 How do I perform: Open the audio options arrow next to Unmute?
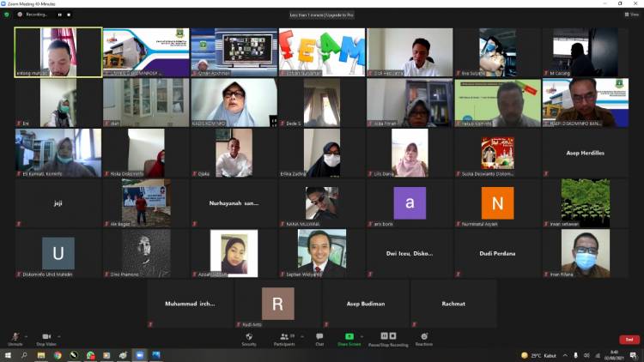click(27, 337)
